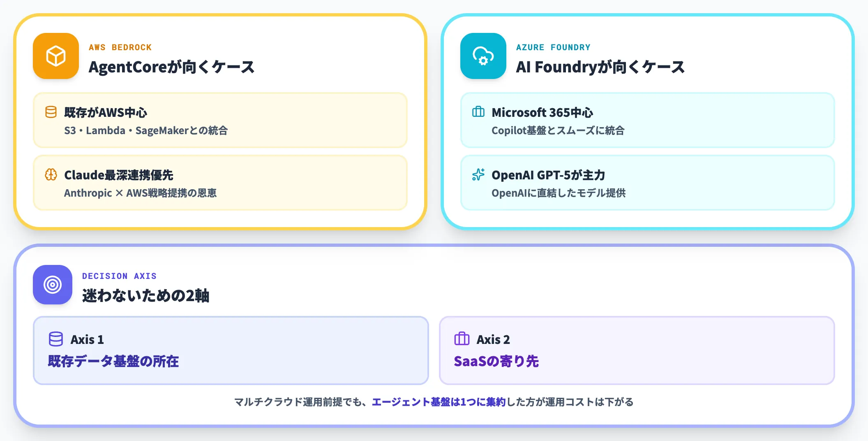
Task: Select the briefcase icon in the Axis 2 card
Action: click(x=461, y=338)
